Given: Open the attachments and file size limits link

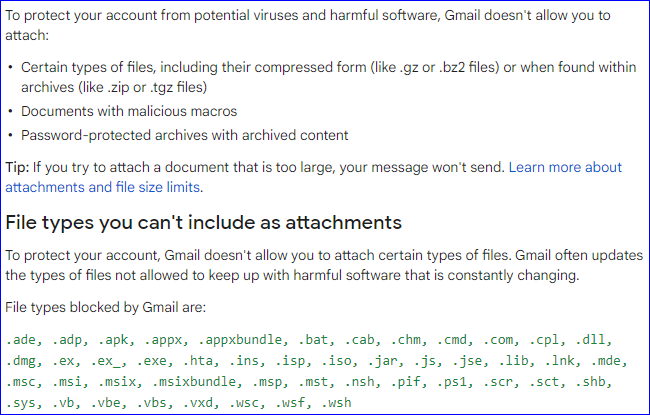Looking at the screenshot, I should 102,187.
